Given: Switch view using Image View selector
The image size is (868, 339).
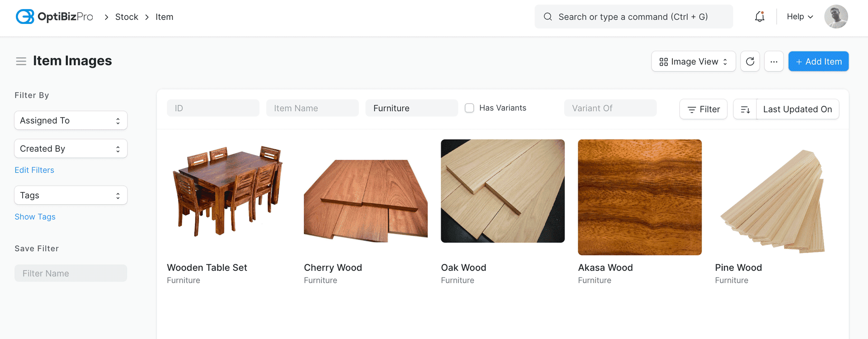Looking at the screenshot, I should (693, 61).
